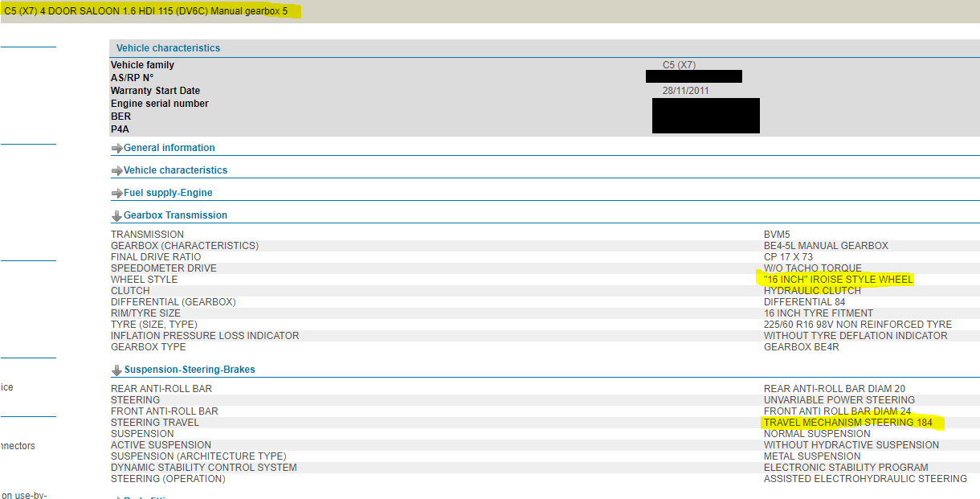Click the METAL SUSPENSION value
This screenshot has height=499, width=980.
pos(812,456)
